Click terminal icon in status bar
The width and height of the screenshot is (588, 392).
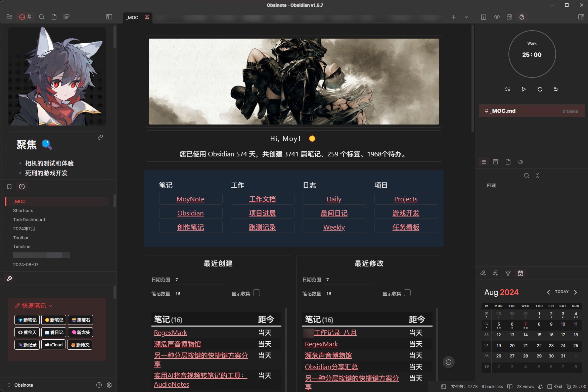[444, 387]
